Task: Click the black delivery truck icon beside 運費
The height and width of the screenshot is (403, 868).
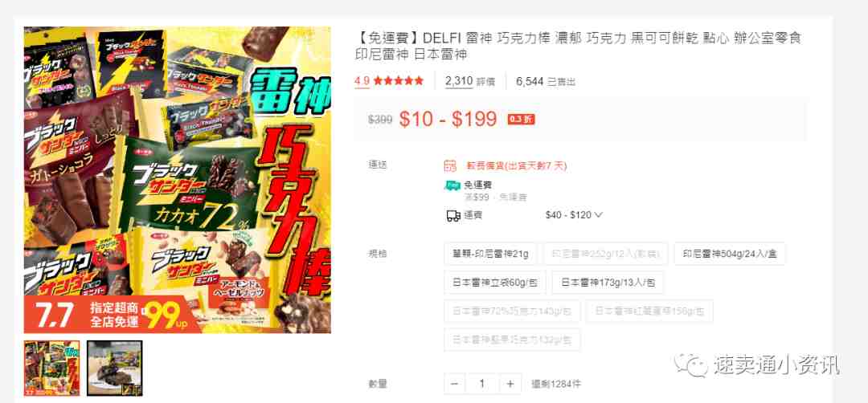Action: pos(453,216)
